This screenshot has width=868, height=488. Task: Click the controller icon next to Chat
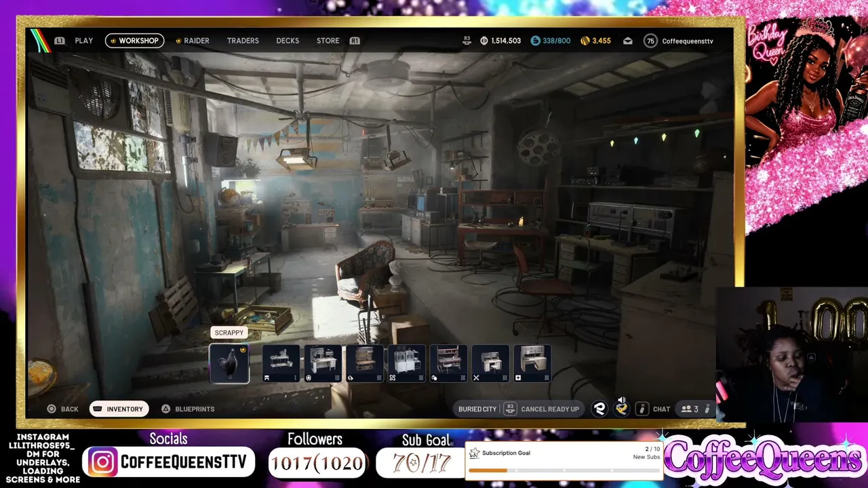tap(642, 409)
